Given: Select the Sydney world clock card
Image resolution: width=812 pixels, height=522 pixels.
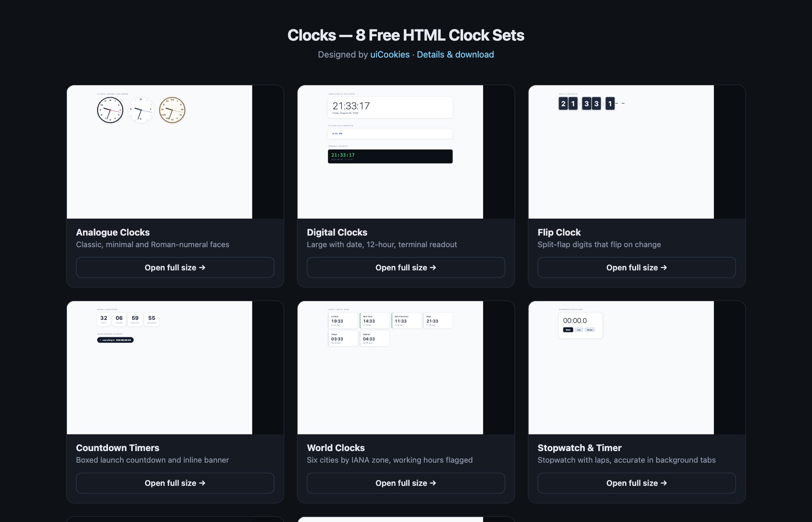Looking at the screenshot, I should point(375,338).
